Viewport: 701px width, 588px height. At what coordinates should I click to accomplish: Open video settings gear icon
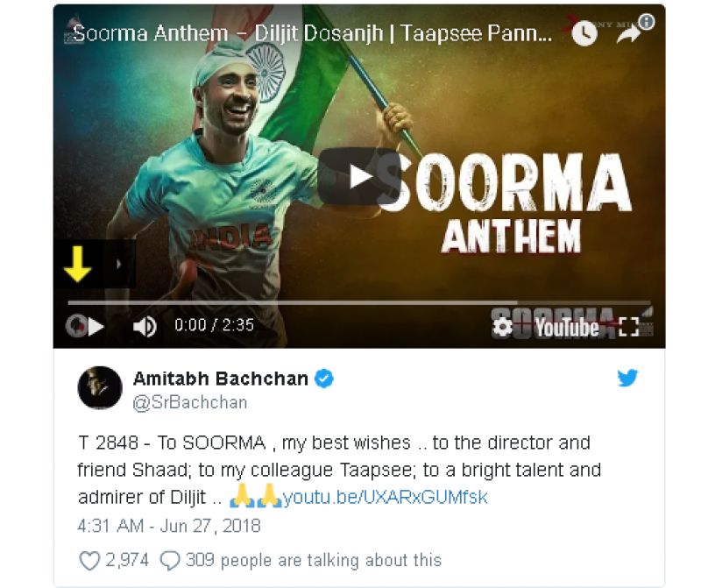click(x=502, y=327)
